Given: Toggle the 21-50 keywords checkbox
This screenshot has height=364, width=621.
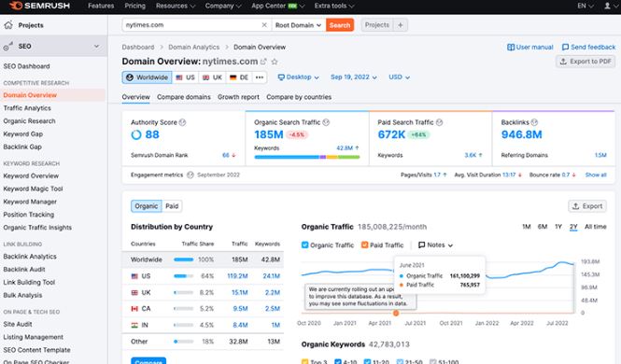Looking at the screenshot, I should pos(400,361).
